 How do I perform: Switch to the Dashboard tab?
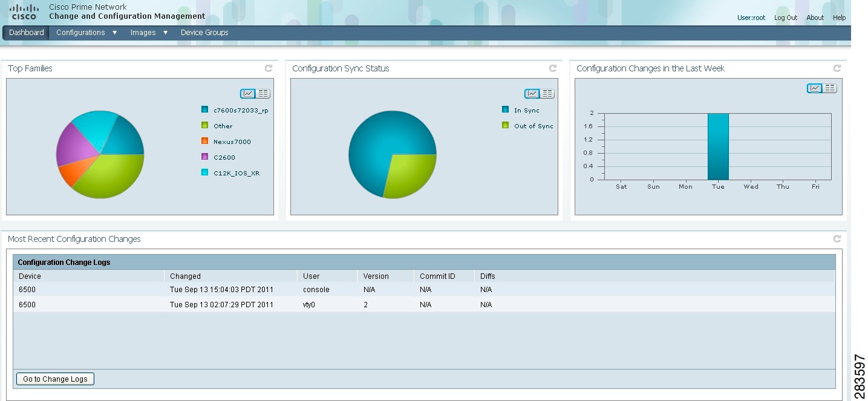pyautogui.click(x=25, y=32)
